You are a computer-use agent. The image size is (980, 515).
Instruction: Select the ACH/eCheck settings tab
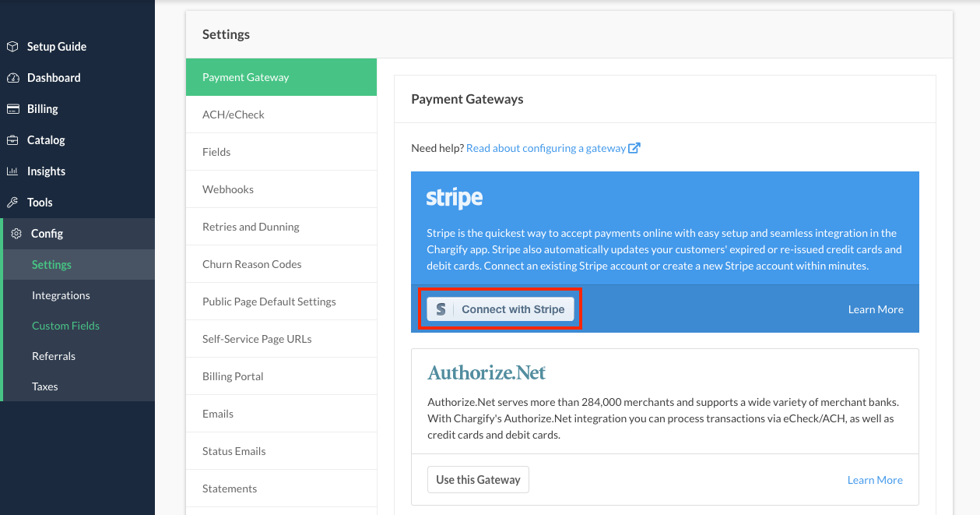pos(234,115)
